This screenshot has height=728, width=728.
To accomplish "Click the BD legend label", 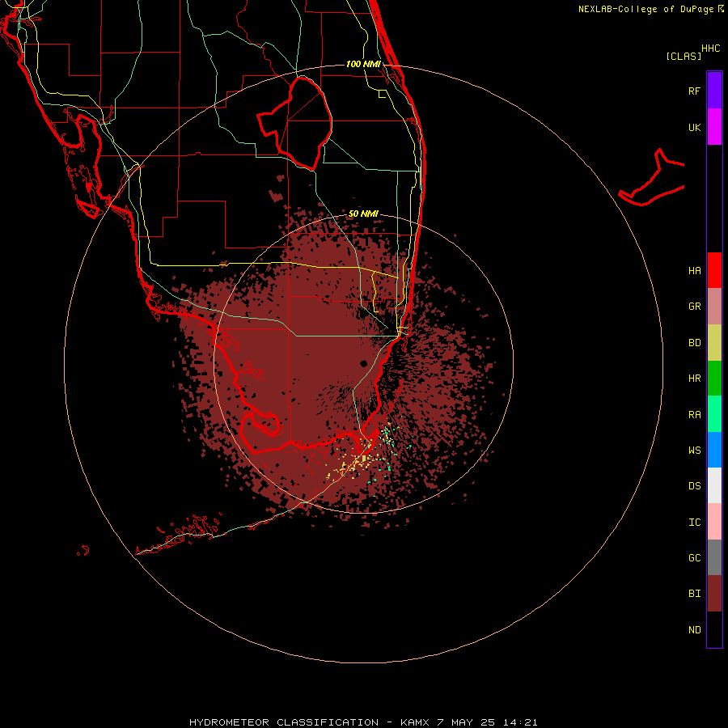I will coord(694,343).
